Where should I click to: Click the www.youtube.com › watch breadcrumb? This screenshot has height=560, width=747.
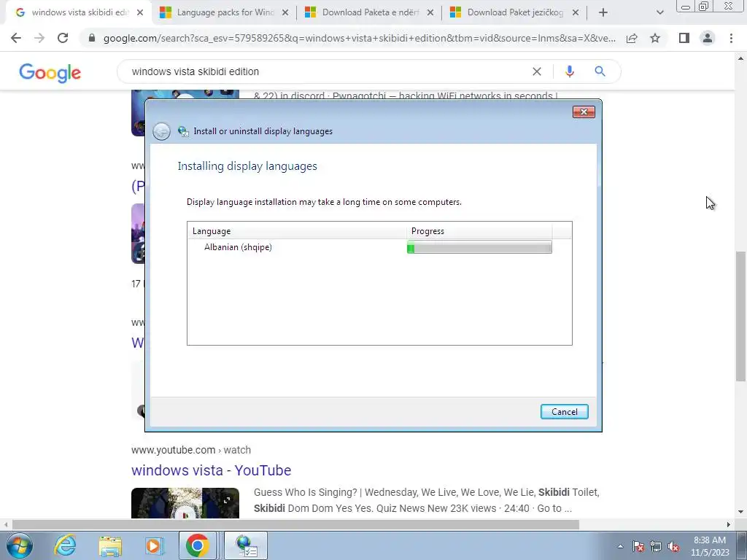point(191,450)
